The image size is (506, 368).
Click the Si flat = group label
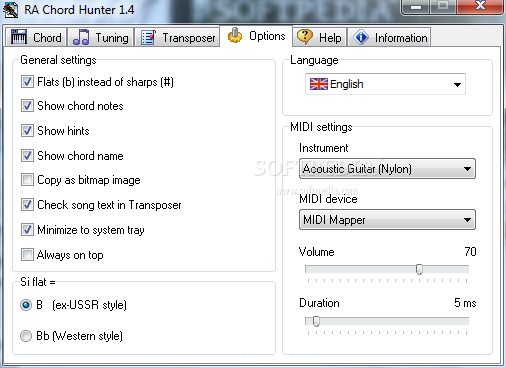point(38,282)
